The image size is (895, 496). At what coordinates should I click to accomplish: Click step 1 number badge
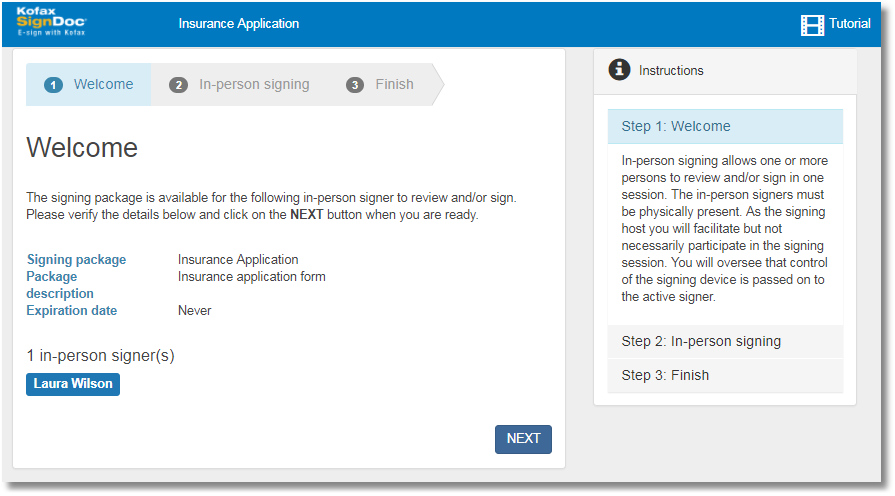53,85
